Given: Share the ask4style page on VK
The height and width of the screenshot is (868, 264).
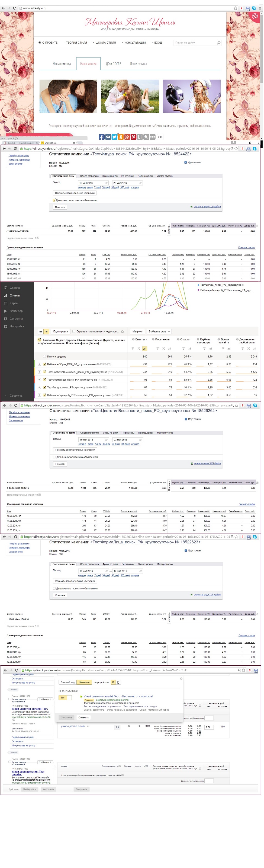Looking at the screenshot, I should pyautogui.click(x=108, y=137).
